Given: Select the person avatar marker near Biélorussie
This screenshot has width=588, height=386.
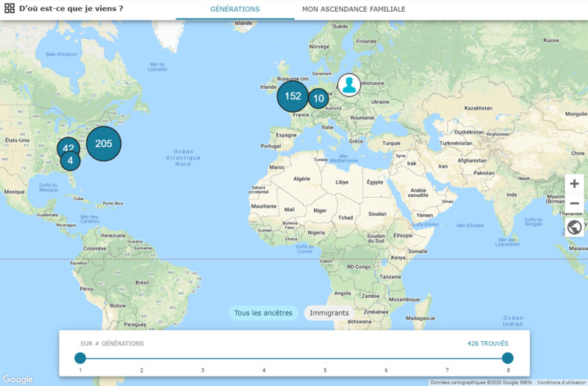Looking at the screenshot, I should coord(348,85).
